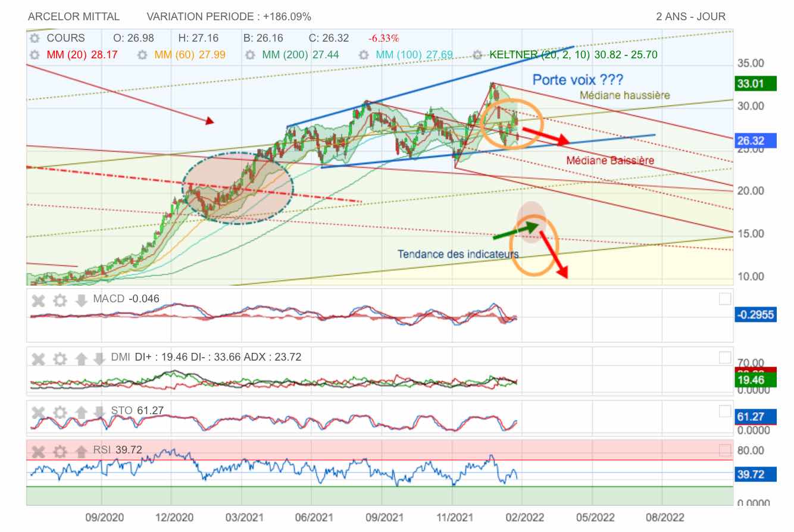Click the MM (20) 28.17 label

82,55
